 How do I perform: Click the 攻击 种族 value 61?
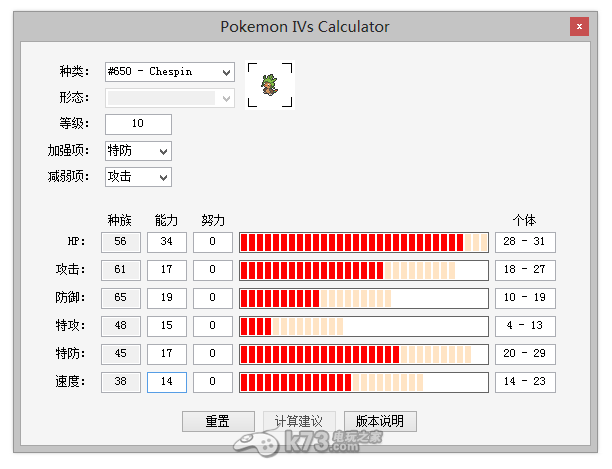click(x=121, y=270)
